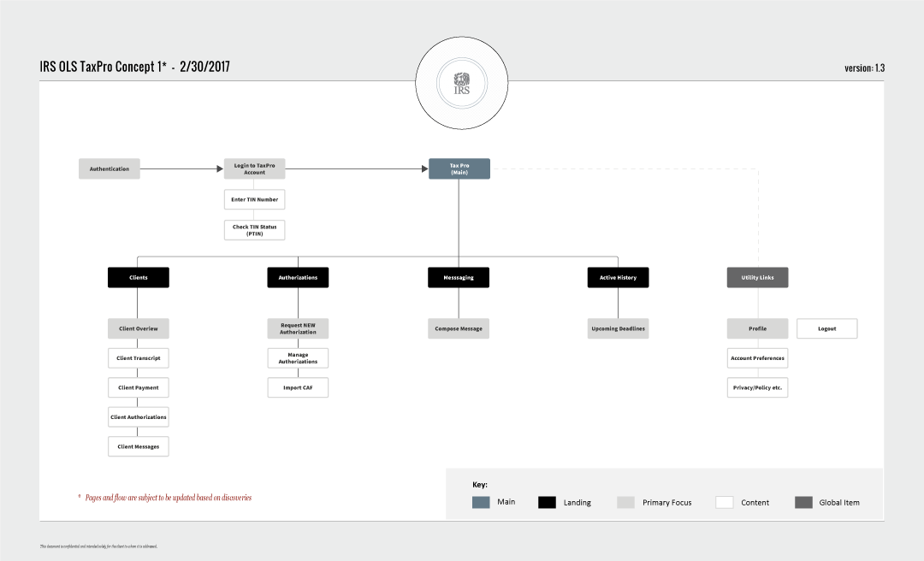Open the Manage Authorizations node

298,357
